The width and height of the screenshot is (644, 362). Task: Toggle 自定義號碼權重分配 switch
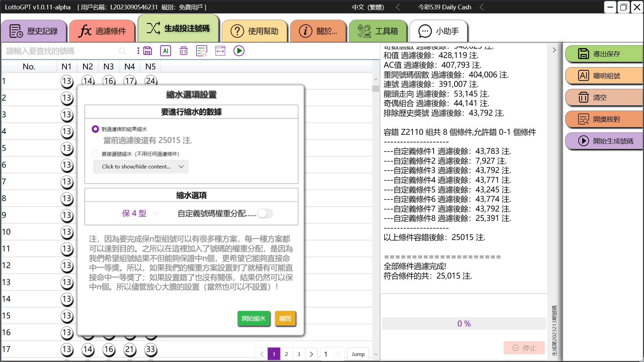pyautogui.click(x=265, y=214)
